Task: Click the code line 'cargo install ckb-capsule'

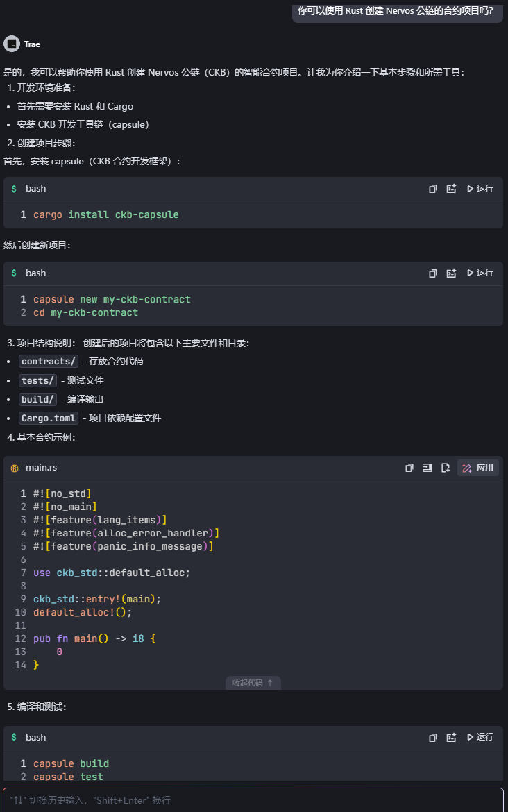Action: tap(105, 215)
